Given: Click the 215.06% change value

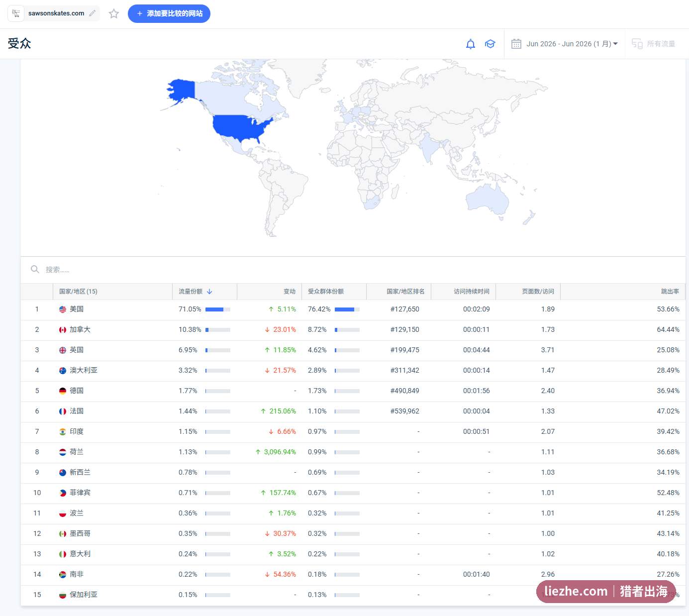Looking at the screenshot, I should 283,411.
